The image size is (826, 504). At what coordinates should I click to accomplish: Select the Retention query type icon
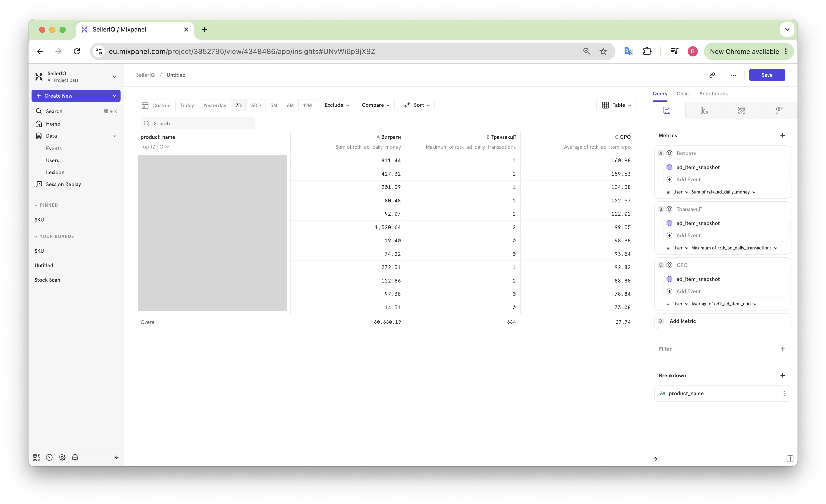tap(779, 110)
